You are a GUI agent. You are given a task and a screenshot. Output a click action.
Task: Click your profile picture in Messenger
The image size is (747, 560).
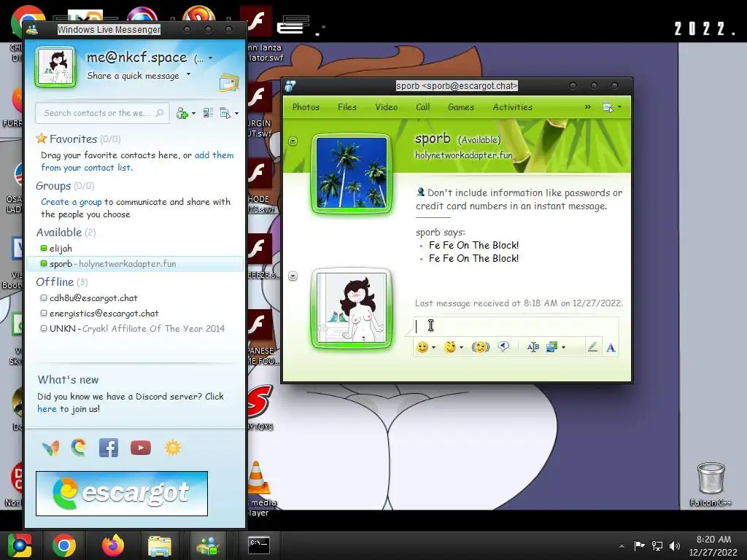[x=55, y=67]
